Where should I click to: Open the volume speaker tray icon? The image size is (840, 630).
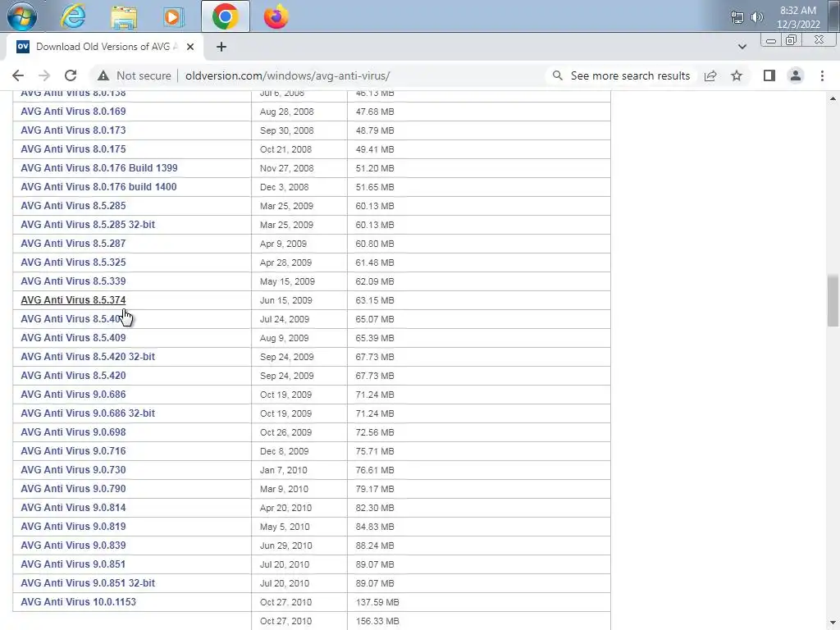756,17
